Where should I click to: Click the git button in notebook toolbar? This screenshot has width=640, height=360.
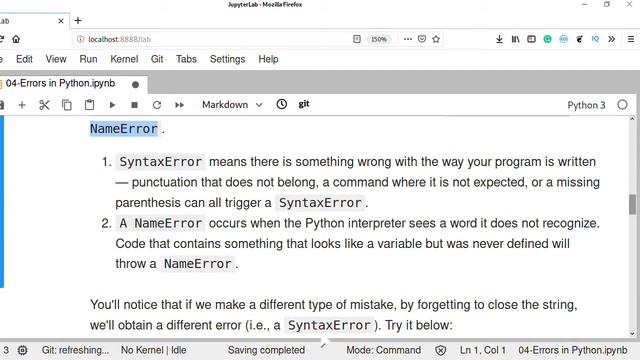304,104
